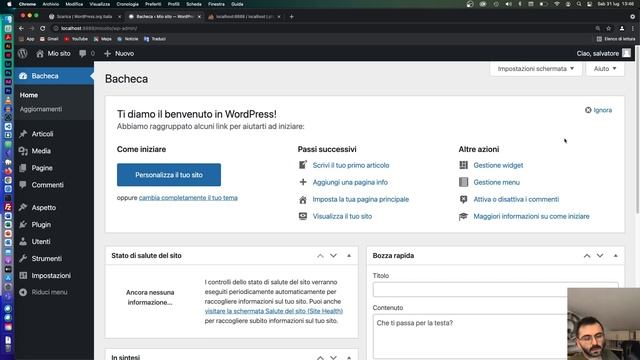Expand the Aiuto help tab

click(x=605, y=69)
